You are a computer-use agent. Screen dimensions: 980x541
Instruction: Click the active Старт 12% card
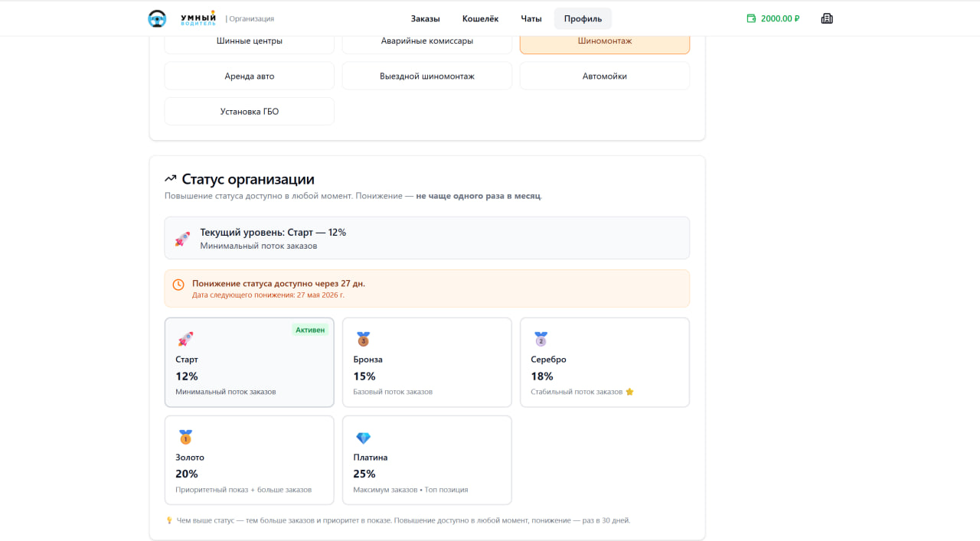point(250,363)
